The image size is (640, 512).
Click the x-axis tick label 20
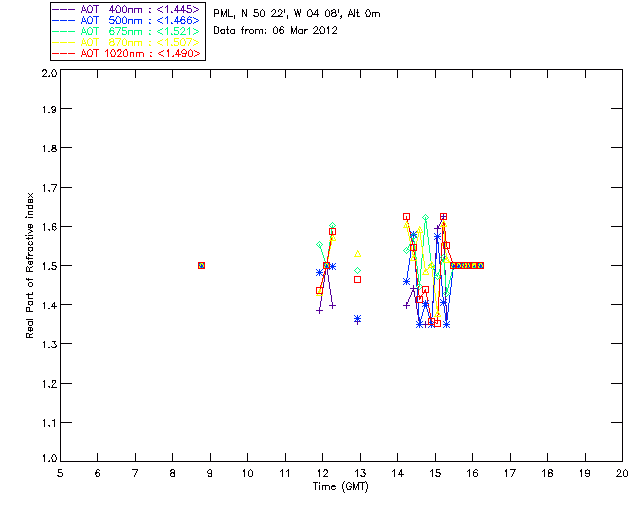[622, 474]
